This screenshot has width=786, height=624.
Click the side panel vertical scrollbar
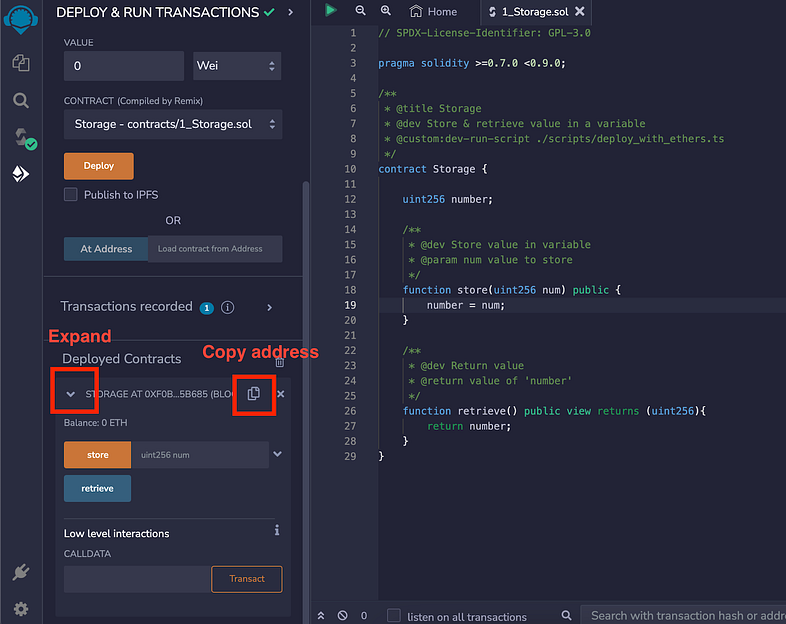pos(305,401)
